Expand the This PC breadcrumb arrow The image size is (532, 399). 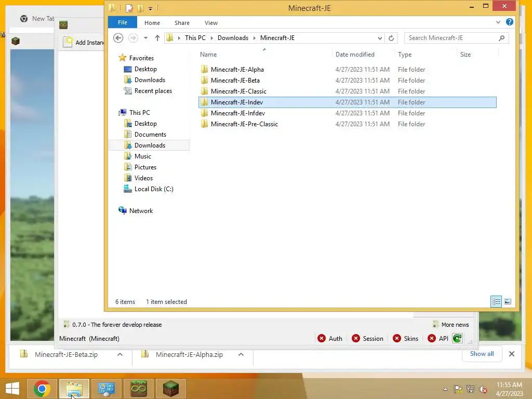212,38
